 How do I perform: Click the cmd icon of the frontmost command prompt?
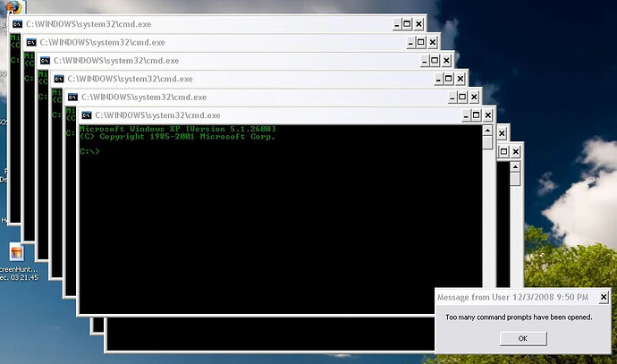[87, 115]
